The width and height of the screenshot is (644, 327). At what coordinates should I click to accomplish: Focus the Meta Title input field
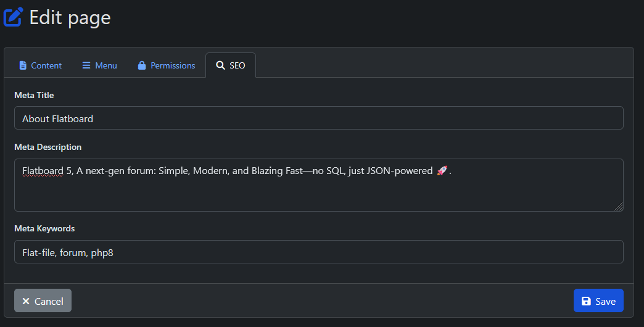click(x=318, y=118)
